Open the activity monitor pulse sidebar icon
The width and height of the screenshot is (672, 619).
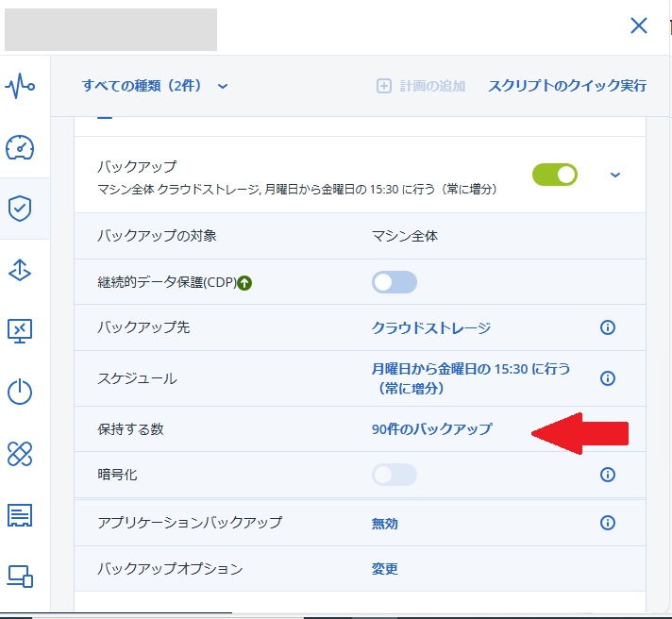point(20,86)
